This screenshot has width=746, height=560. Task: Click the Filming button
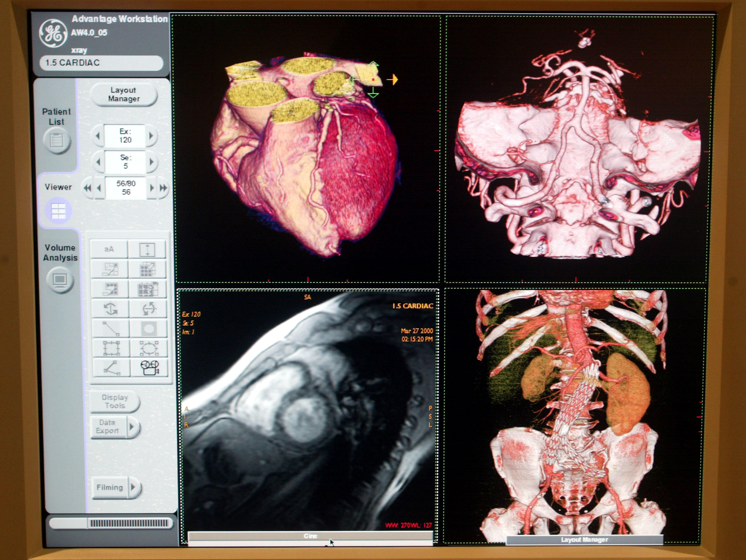click(110, 487)
